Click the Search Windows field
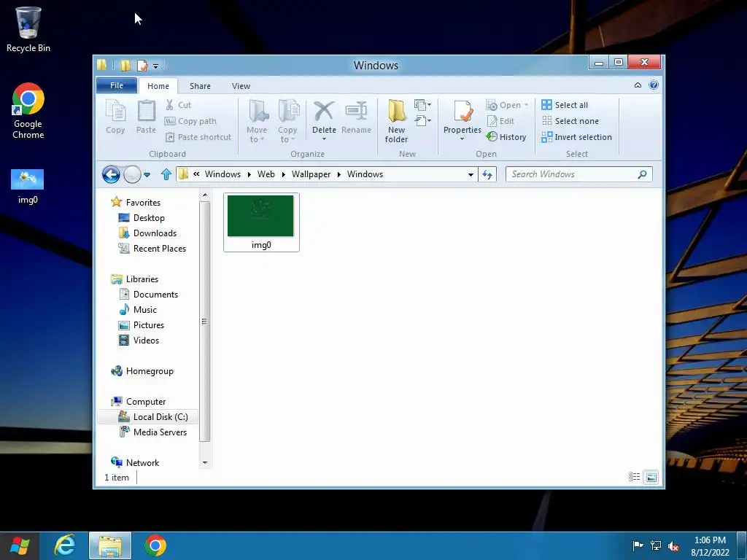This screenshot has width=747, height=560. (578, 174)
